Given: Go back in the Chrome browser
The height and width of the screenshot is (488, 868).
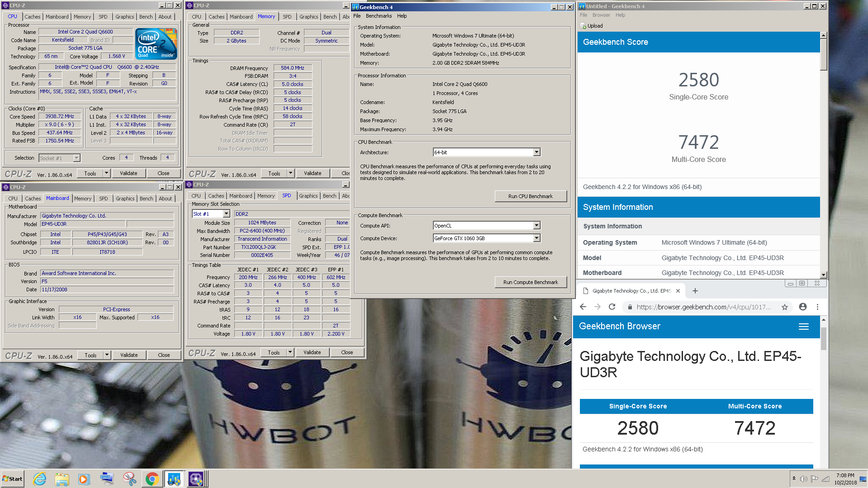Looking at the screenshot, I should coord(583,307).
